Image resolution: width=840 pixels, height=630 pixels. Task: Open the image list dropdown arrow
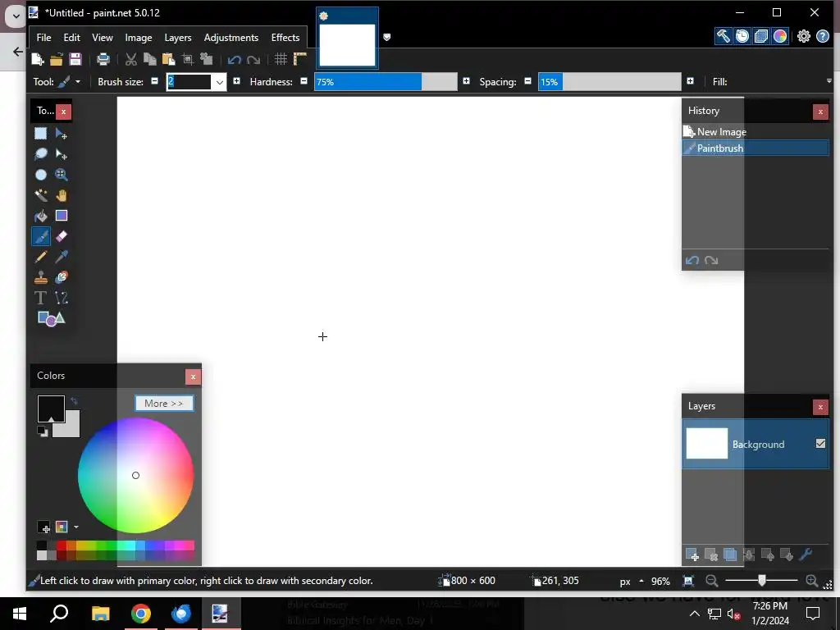387,37
